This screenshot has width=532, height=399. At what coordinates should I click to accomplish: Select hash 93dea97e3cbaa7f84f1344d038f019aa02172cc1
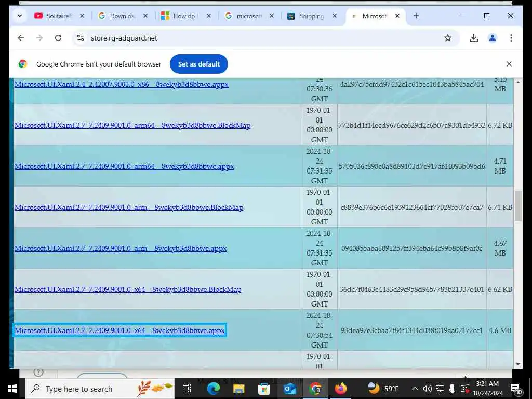click(x=411, y=330)
